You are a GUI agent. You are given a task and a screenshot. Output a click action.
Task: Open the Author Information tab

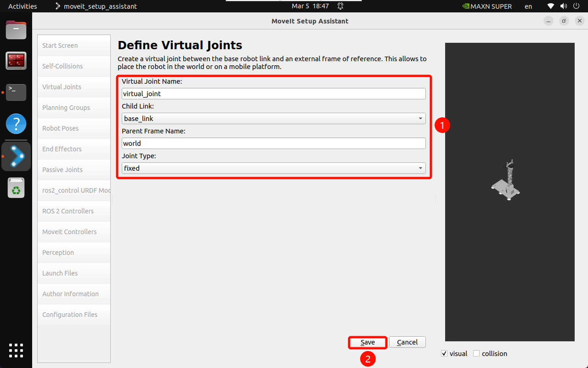[x=74, y=294]
